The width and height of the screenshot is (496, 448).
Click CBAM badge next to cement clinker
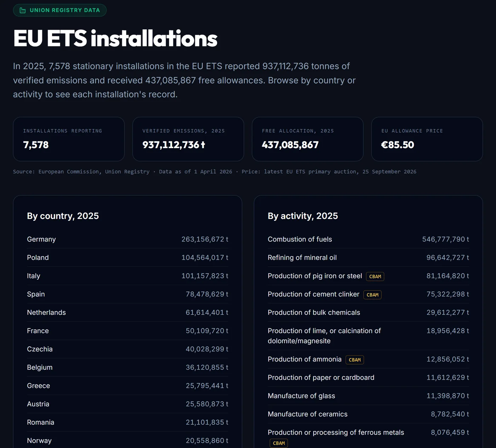pos(372,295)
